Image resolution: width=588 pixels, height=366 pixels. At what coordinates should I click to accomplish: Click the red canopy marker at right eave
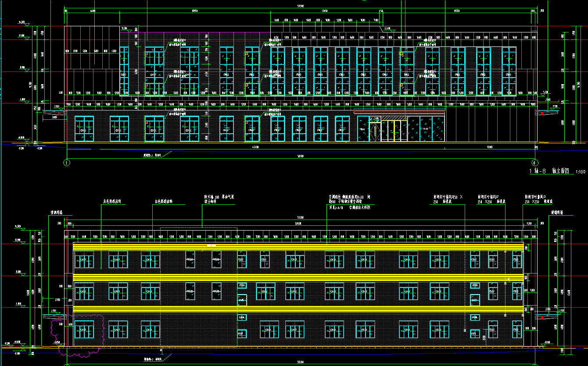[x=542, y=114]
